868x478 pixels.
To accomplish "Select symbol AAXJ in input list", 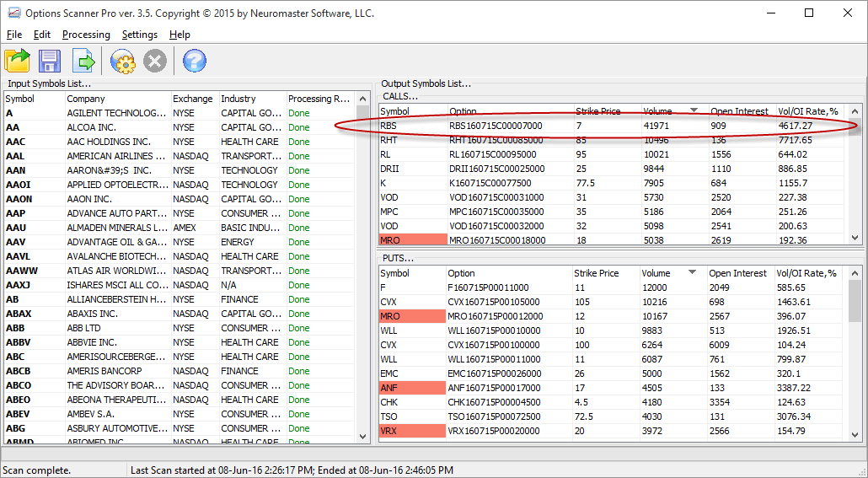I will (19, 285).
